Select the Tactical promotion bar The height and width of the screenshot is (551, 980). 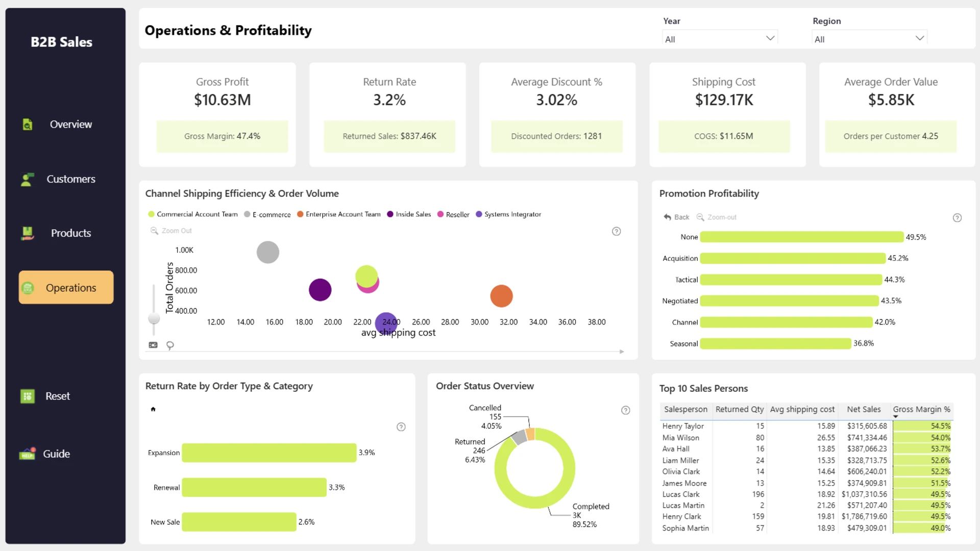pos(791,280)
